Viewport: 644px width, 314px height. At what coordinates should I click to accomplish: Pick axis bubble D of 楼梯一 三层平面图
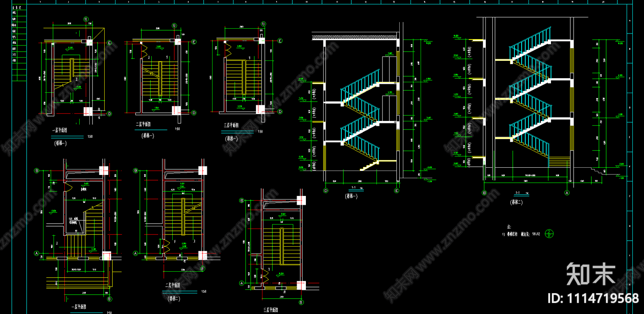tap(280, 112)
